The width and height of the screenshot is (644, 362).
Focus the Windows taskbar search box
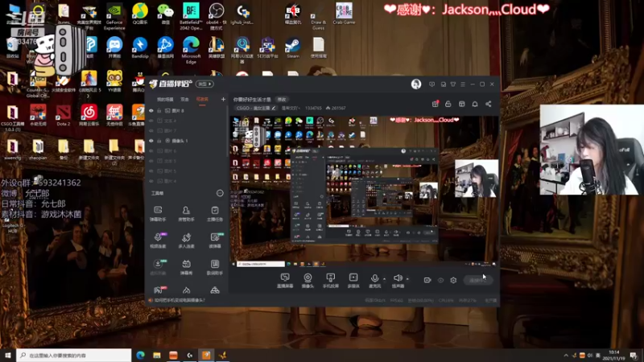[74, 356]
